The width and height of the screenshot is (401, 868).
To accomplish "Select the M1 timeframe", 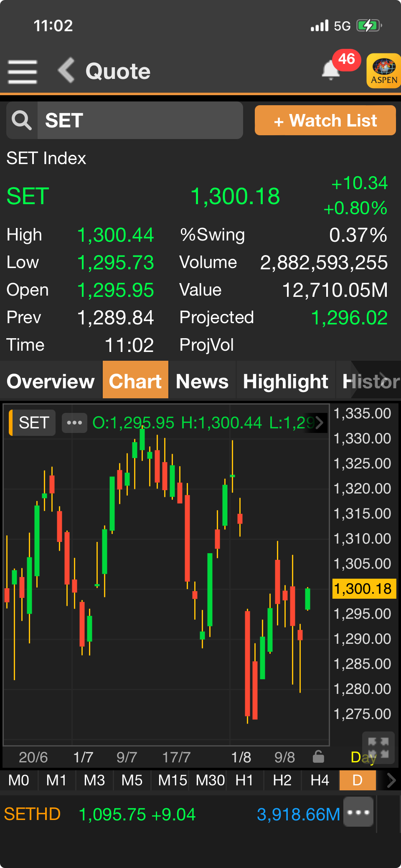I will 56,780.
